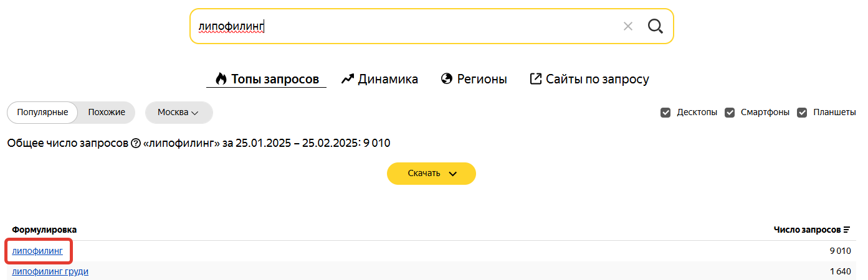Clear the search field with X icon

pos(628,26)
